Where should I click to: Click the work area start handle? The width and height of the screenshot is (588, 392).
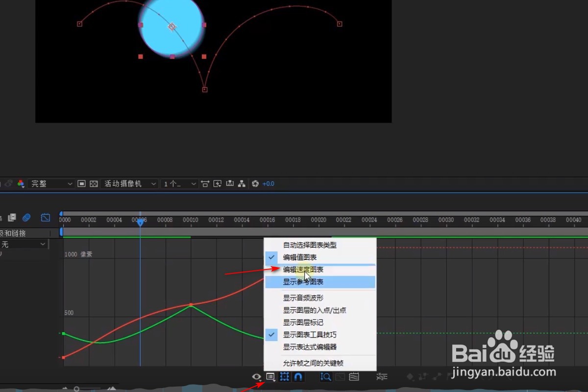click(61, 232)
